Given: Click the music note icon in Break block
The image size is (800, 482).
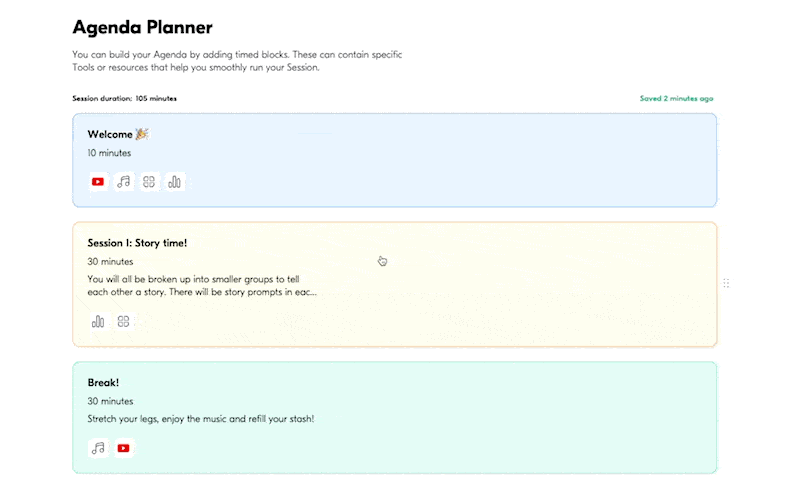Looking at the screenshot, I should pyautogui.click(x=98, y=448).
